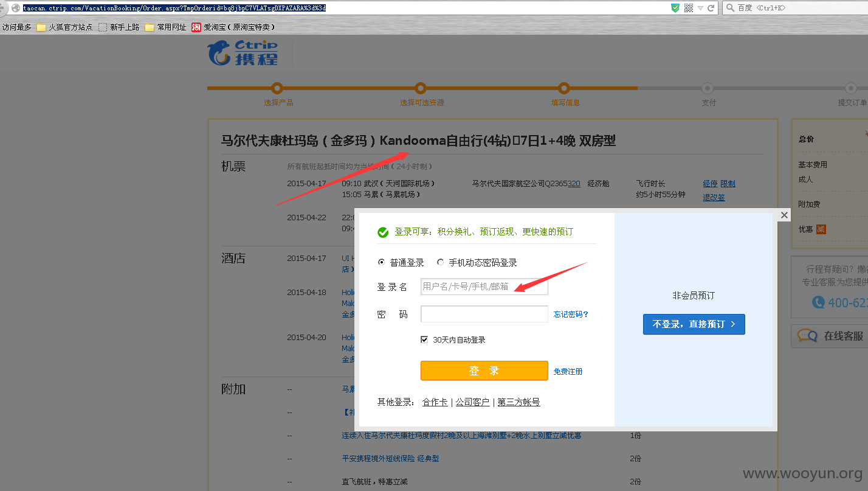Image resolution: width=868 pixels, height=491 pixels.
Task: Open 爱淘宝 bookmark
Action: coord(233,27)
